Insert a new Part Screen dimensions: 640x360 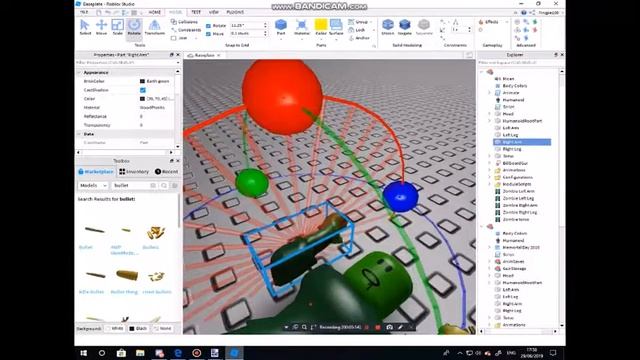pos(281,27)
